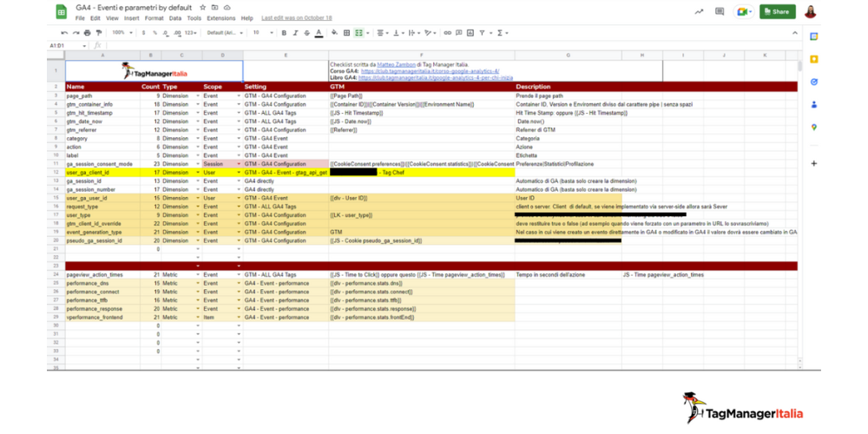The image size is (868, 434).
Task: Click the text color swatch
Action: pos(319,33)
